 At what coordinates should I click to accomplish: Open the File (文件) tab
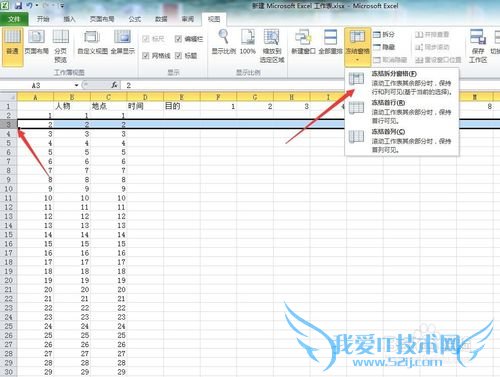14,19
